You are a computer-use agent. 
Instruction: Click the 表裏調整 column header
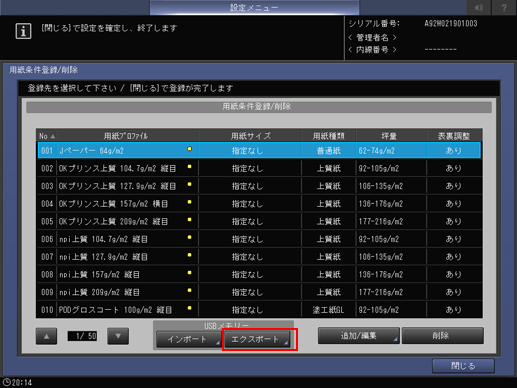click(x=454, y=136)
